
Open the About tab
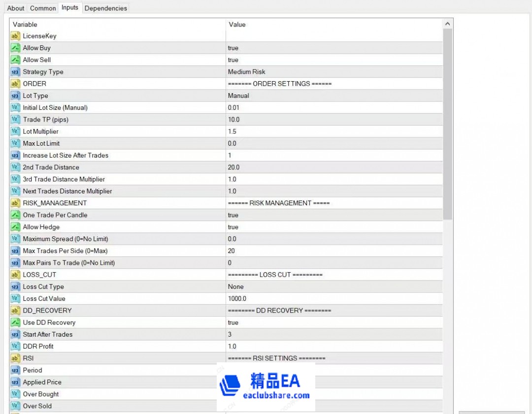pyautogui.click(x=16, y=8)
